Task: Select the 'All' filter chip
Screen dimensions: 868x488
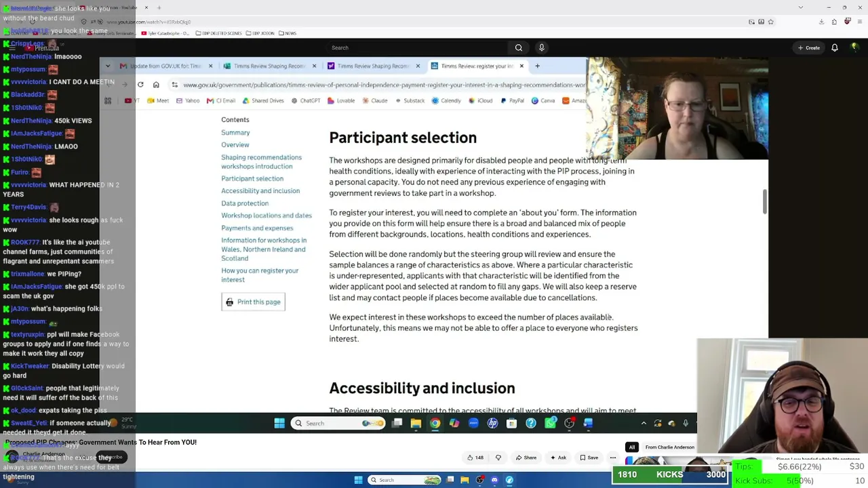Action: point(632,447)
